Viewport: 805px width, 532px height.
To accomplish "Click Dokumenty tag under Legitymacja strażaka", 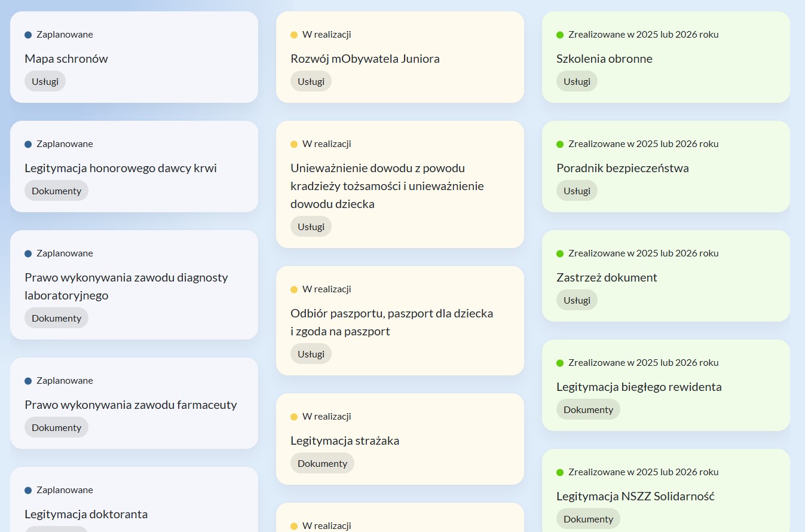I will 322,463.
